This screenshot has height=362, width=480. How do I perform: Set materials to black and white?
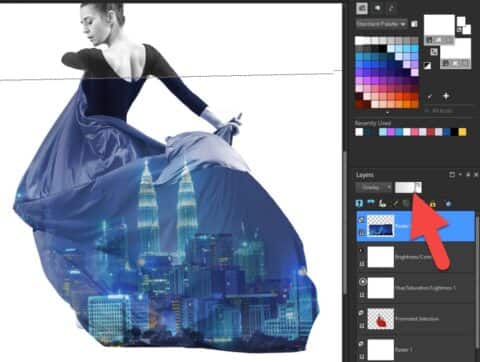click(x=428, y=66)
